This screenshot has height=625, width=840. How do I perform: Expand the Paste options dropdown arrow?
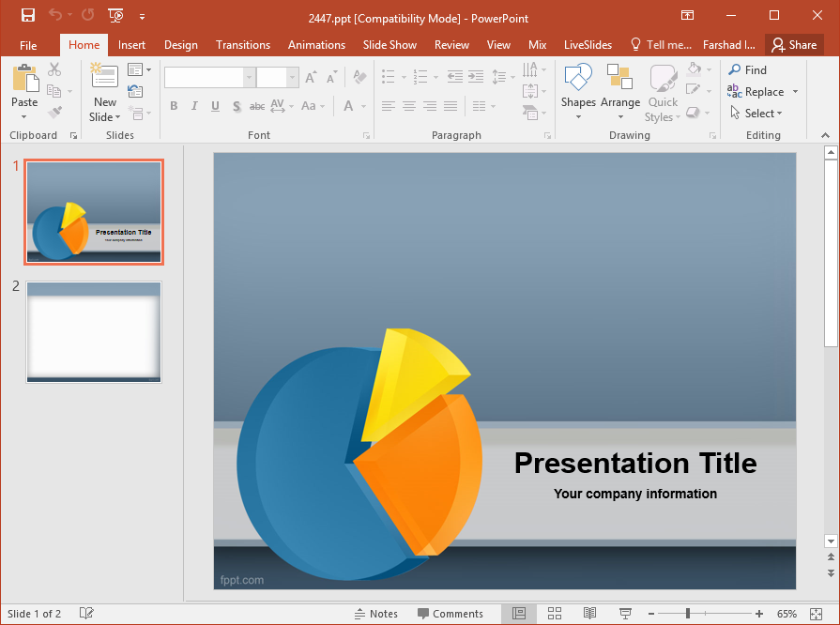click(x=24, y=116)
